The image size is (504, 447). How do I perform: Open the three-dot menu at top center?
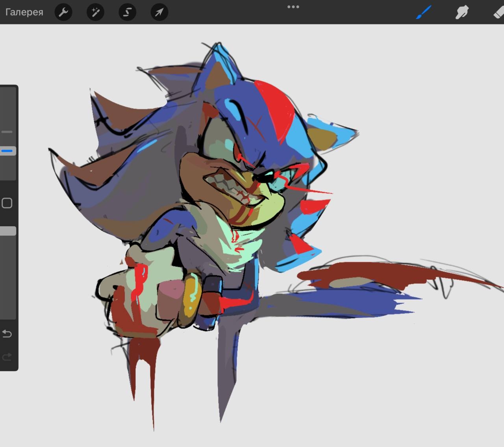pyautogui.click(x=293, y=7)
